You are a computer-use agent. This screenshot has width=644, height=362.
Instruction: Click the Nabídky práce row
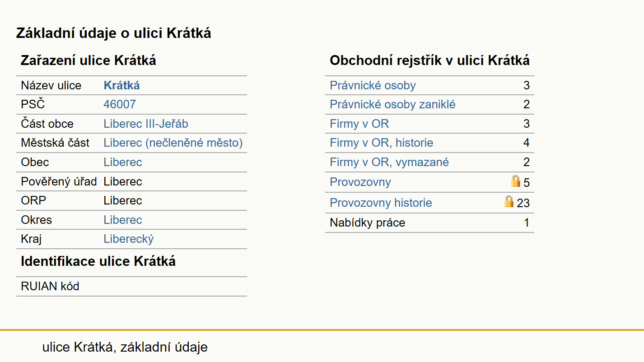click(x=429, y=223)
